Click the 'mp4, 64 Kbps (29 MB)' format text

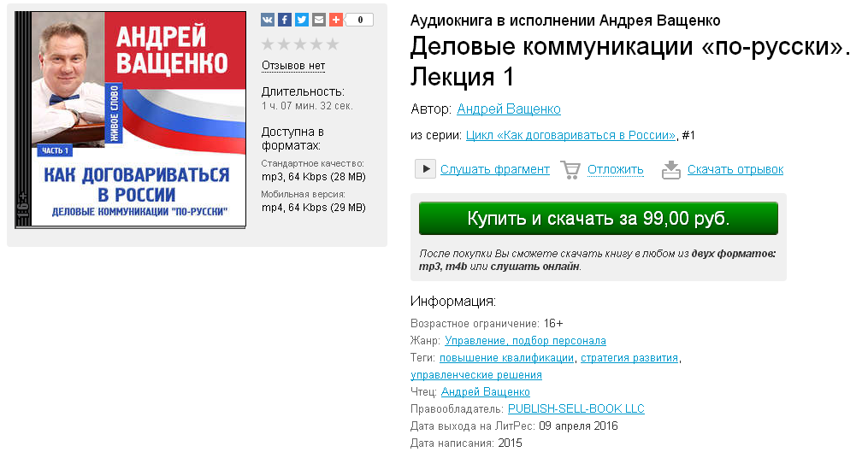point(313,208)
